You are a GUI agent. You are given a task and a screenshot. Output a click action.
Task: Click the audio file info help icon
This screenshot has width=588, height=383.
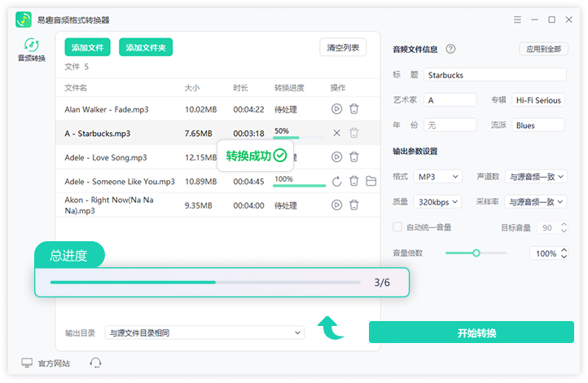[x=450, y=49]
